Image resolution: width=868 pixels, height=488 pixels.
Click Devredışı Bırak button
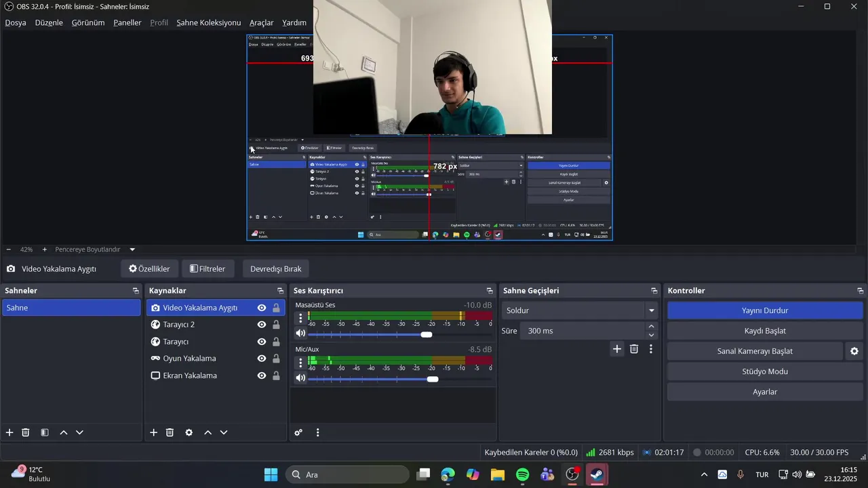click(x=276, y=268)
